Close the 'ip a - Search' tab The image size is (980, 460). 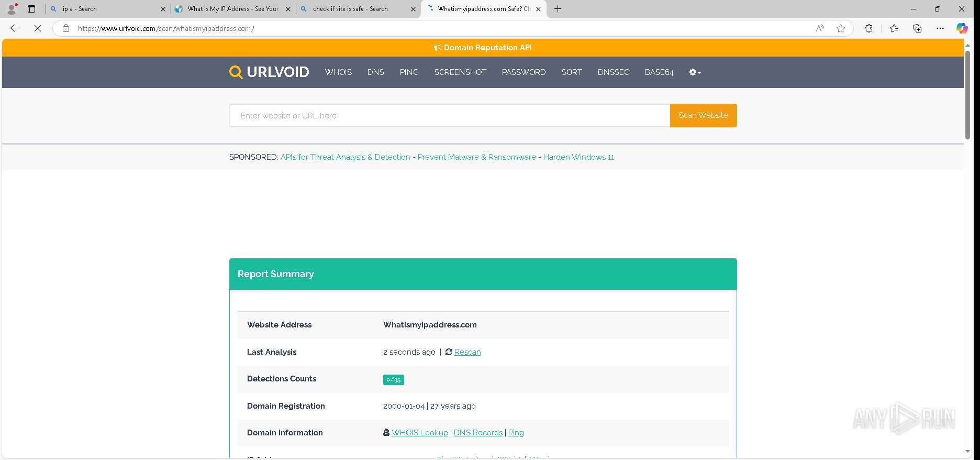[163, 9]
